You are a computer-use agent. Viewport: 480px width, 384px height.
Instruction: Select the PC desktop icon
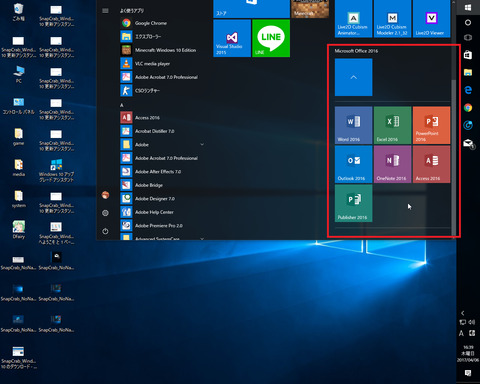(x=19, y=74)
